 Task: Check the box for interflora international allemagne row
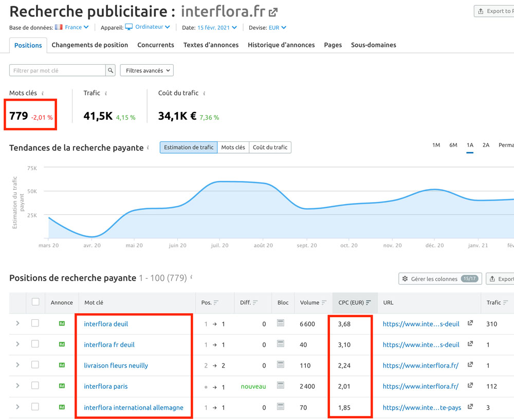click(x=35, y=407)
